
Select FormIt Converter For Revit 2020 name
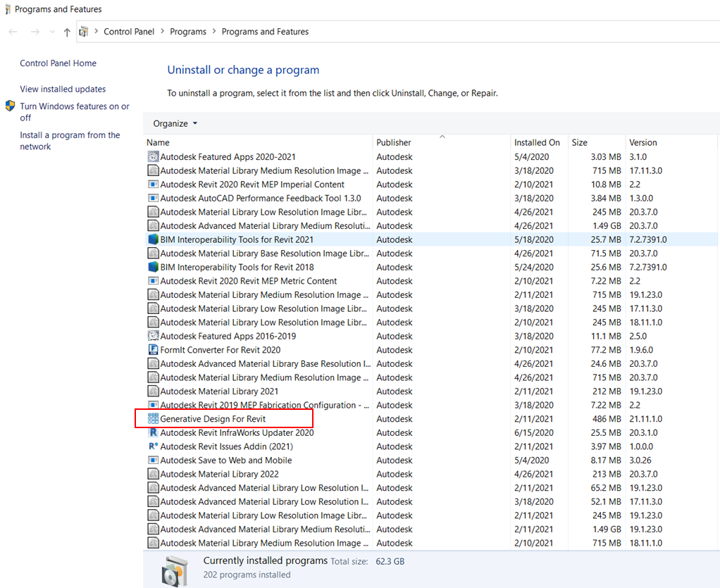tap(221, 350)
